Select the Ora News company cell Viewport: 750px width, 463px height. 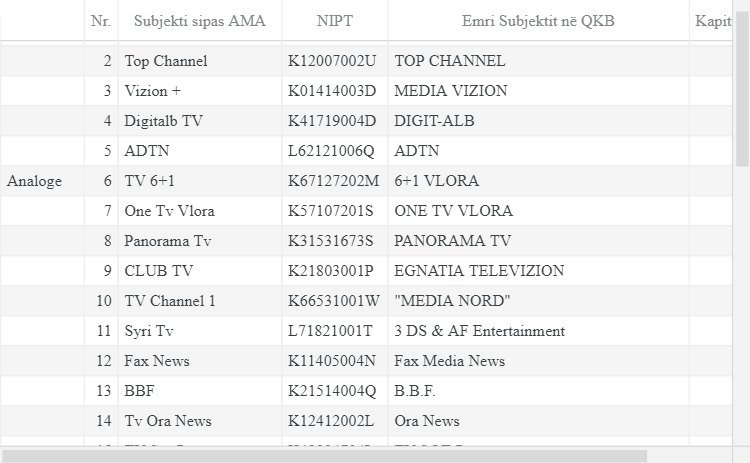(427, 421)
